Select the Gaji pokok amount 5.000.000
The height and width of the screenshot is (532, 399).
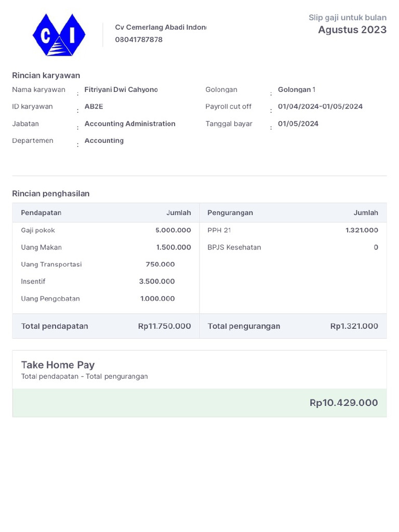(x=173, y=230)
